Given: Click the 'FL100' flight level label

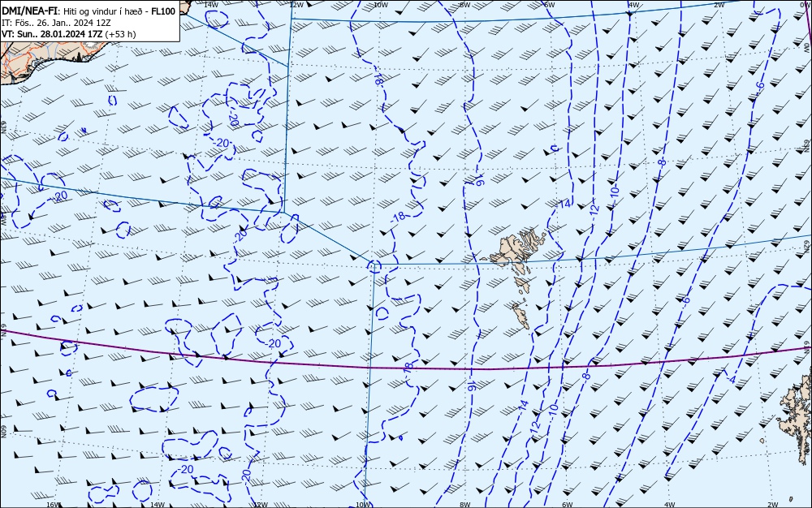Looking at the screenshot, I should [162, 11].
